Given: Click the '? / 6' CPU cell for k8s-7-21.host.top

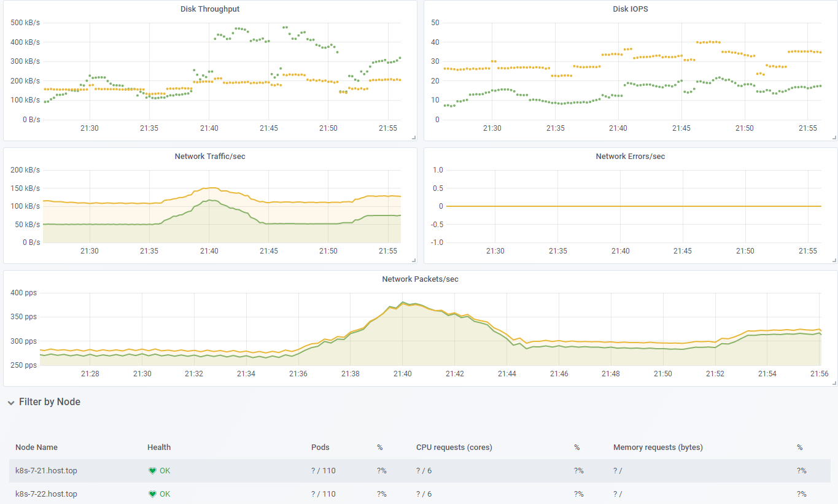Looking at the screenshot, I should pos(424,471).
